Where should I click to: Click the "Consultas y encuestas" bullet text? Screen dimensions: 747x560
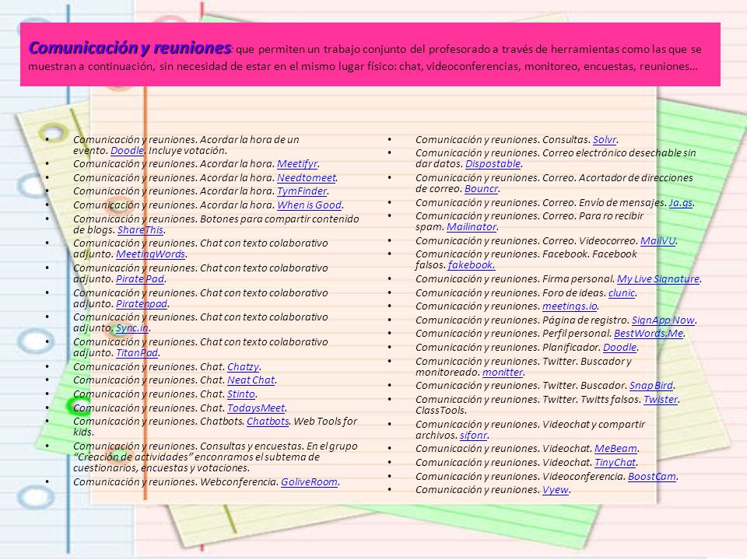point(216,457)
